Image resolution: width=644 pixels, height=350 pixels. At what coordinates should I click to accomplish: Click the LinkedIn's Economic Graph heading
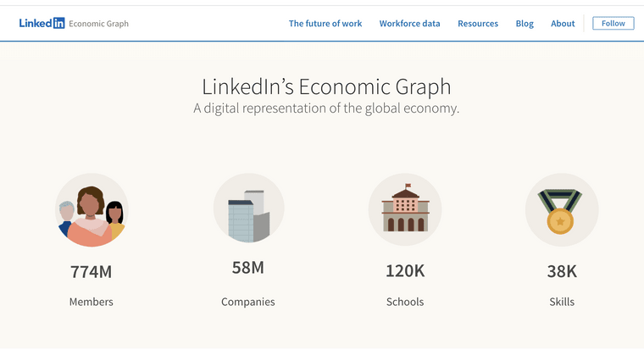click(x=326, y=86)
